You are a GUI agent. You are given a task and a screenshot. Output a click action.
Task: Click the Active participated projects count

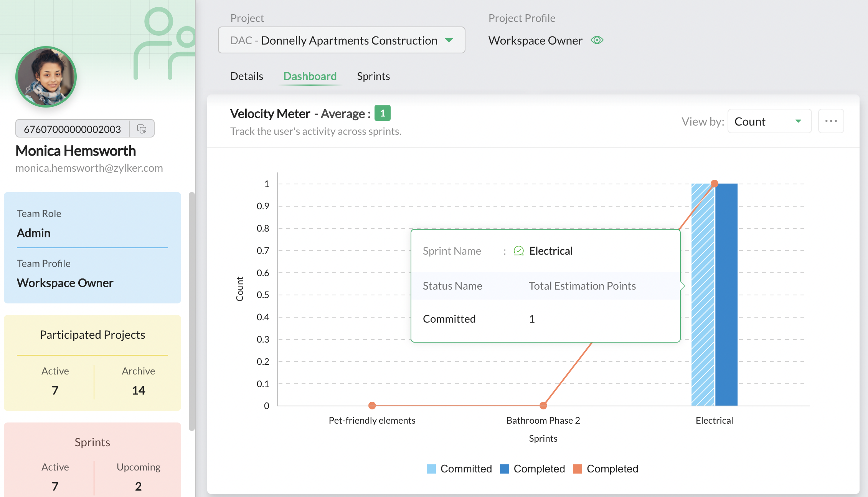pyautogui.click(x=55, y=390)
